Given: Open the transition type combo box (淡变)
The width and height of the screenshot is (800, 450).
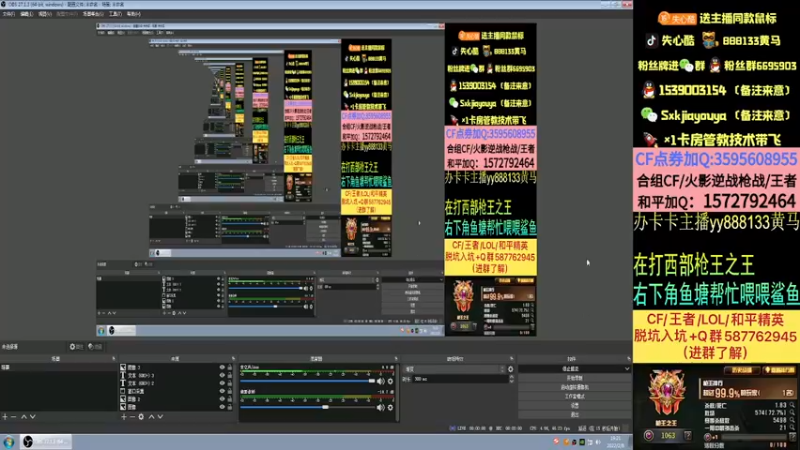Looking at the screenshot, I should [x=454, y=369].
